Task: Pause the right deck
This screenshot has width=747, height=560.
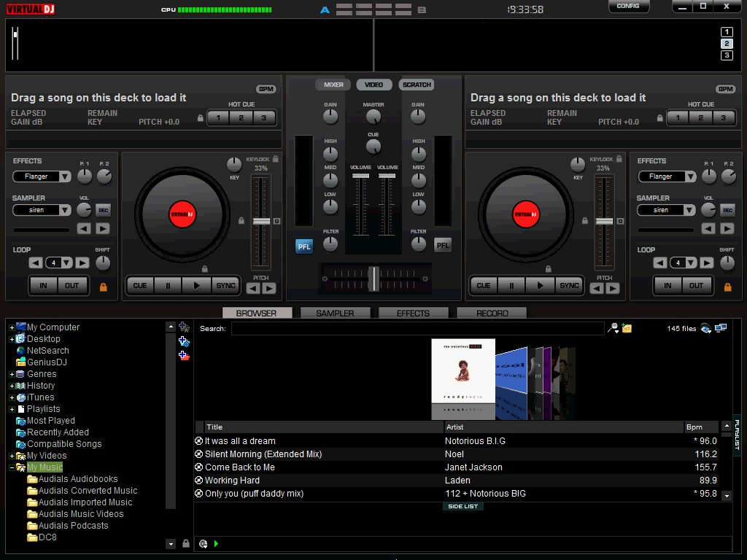Action: (x=511, y=286)
